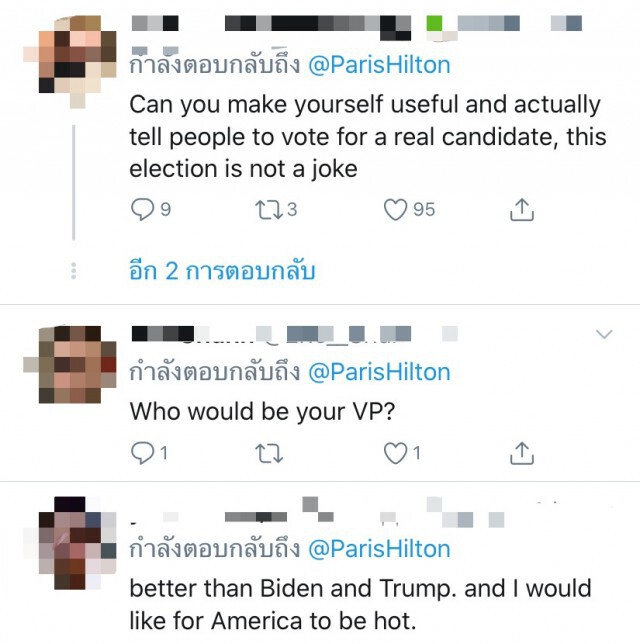Open the 'better than Biden and Trump' tweet
This screenshot has width=640, height=644.
click(x=360, y=605)
